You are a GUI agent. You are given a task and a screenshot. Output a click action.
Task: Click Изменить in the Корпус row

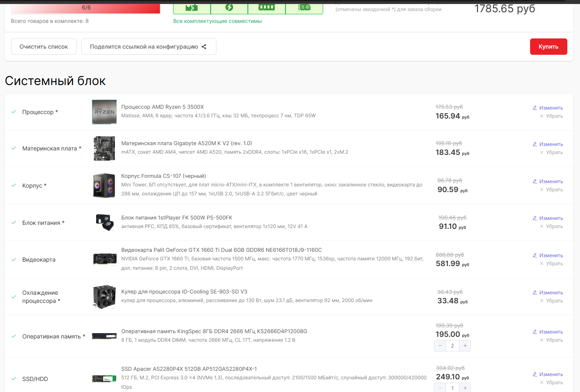548,181
